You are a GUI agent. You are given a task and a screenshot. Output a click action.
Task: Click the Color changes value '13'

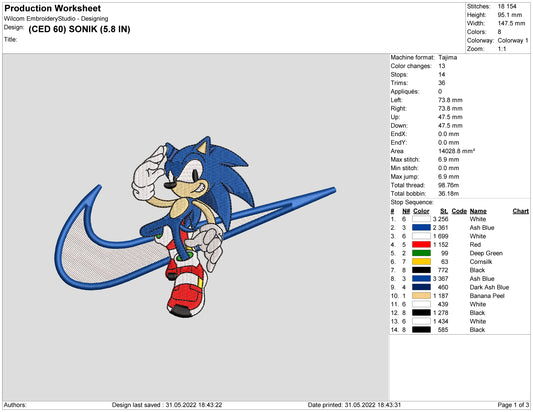[x=441, y=66]
